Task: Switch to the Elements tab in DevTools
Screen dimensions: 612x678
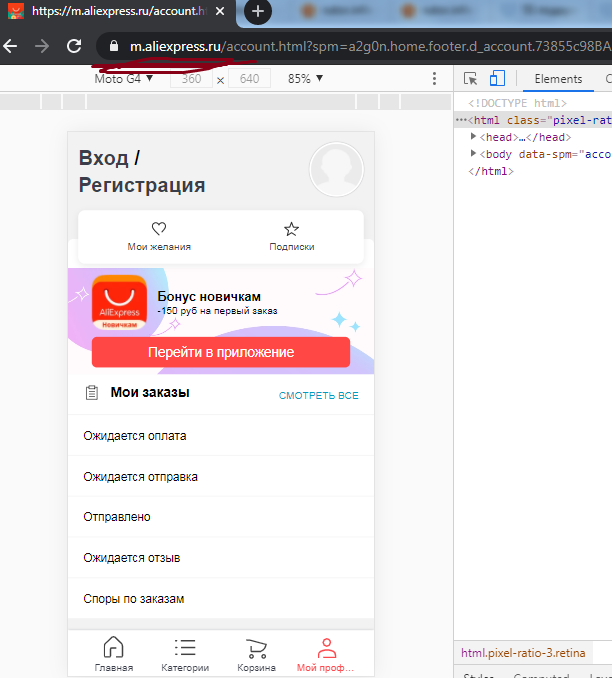Action: (558, 79)
